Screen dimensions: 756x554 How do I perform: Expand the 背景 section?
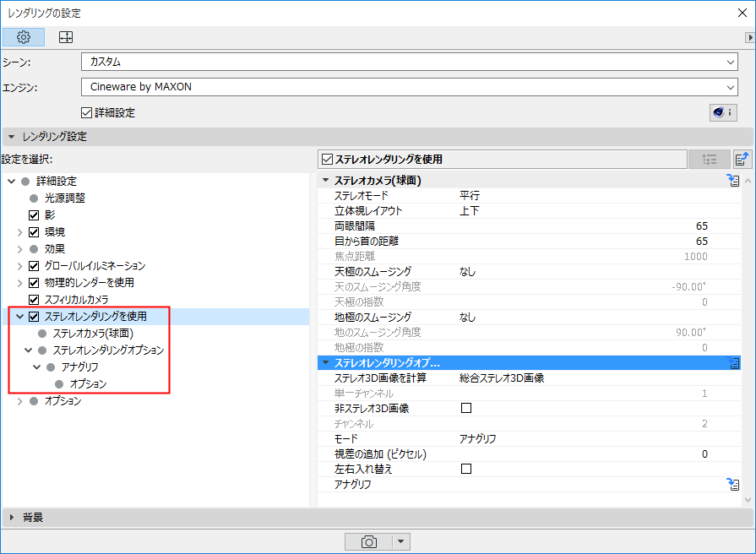point(12,518)
